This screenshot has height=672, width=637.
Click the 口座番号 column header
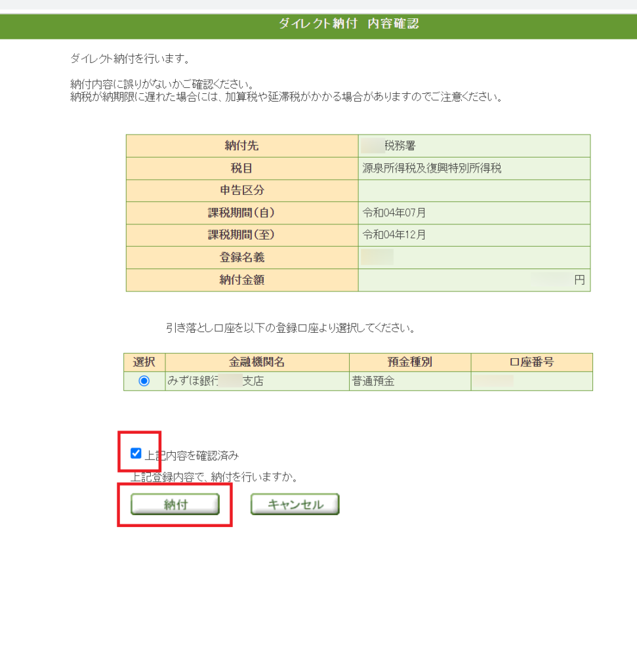coord(531,362)
